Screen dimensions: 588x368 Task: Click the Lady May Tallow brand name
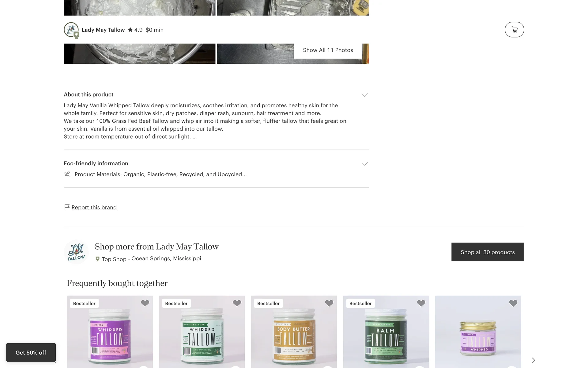click(103, 30)
